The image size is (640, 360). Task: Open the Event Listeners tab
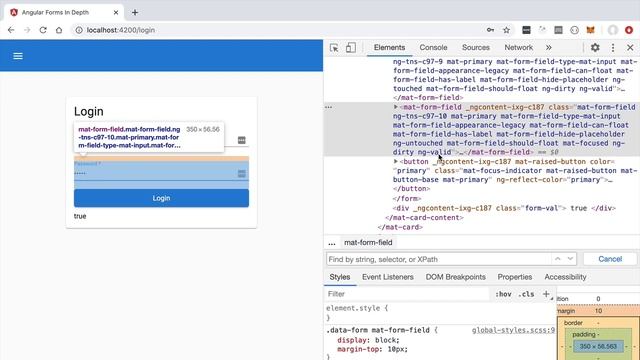pyautogui.click(x=387, y=277)
